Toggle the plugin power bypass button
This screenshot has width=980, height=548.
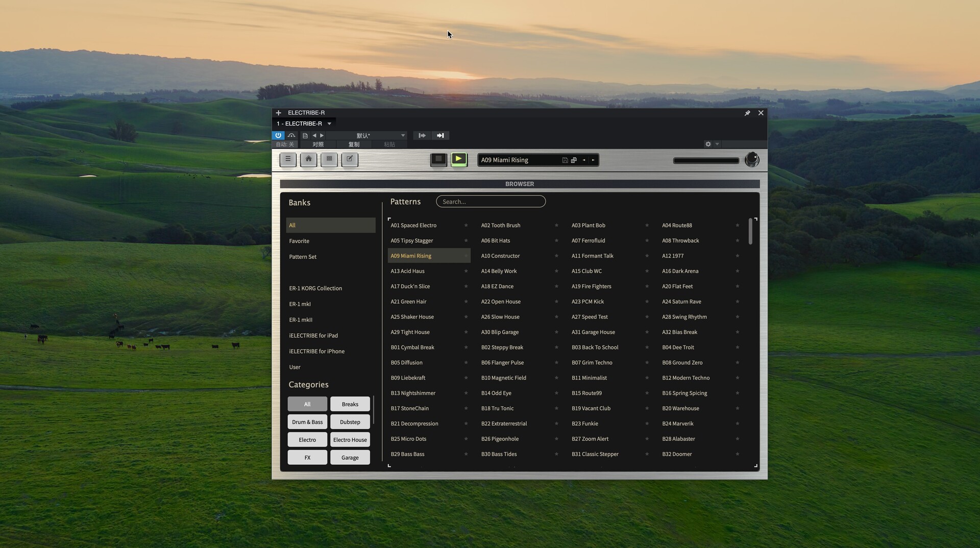278,135
